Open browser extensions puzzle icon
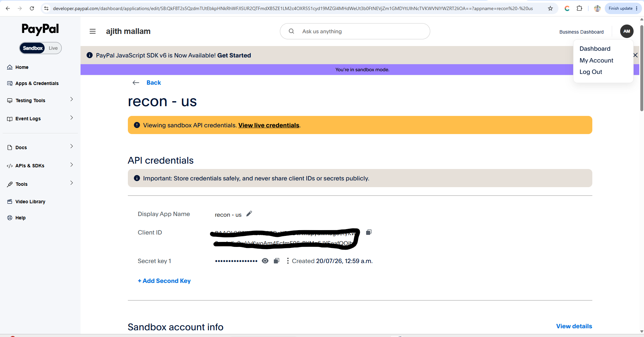Screen dimensions: 644x337 579,8
